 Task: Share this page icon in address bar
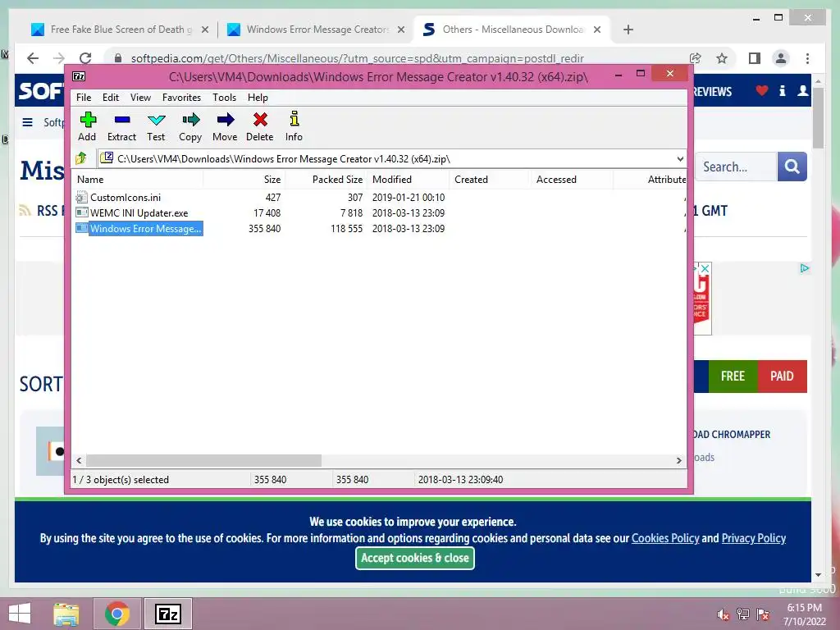pyautogui.click(x=696, y=58)
